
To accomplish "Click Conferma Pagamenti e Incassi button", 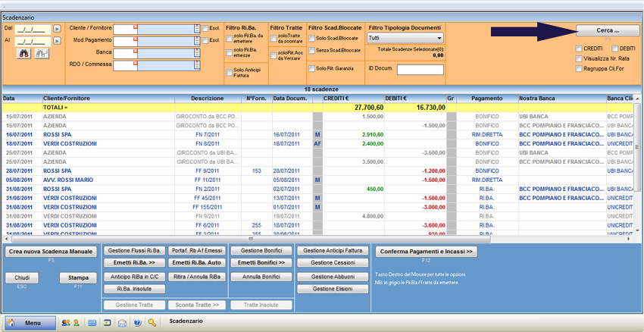I will pos(426,252).
